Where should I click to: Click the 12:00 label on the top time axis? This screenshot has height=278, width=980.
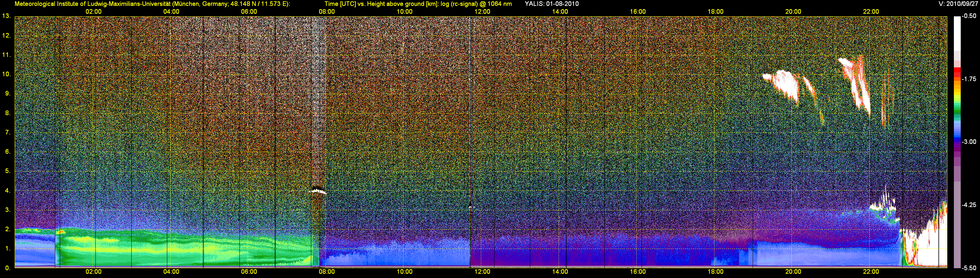tap(482, 11)
